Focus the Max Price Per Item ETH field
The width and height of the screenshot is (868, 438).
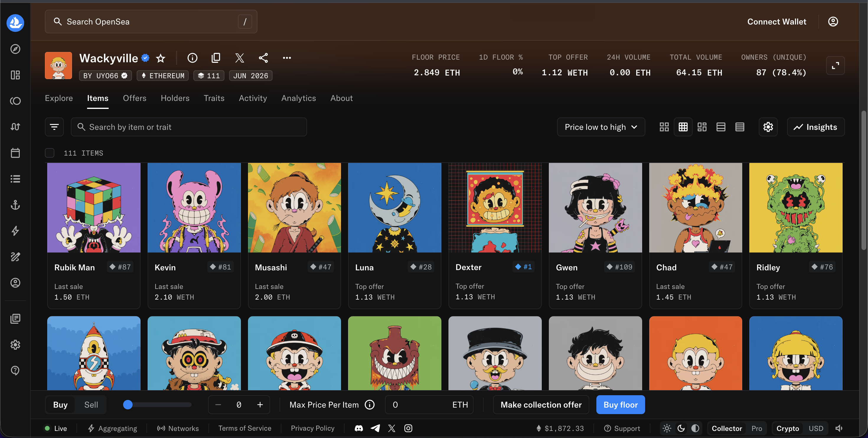pos(429,405)
